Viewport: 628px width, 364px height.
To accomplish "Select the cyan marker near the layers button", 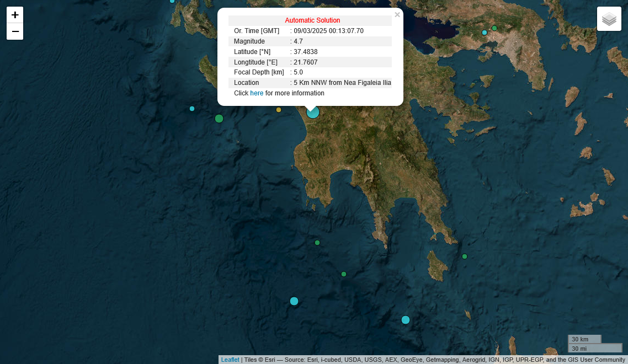I will 485,33.
